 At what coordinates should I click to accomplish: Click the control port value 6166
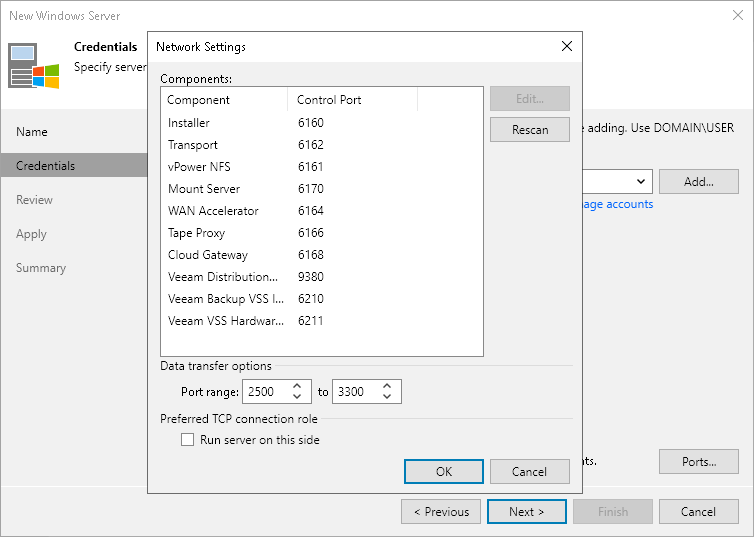point(311,233)
